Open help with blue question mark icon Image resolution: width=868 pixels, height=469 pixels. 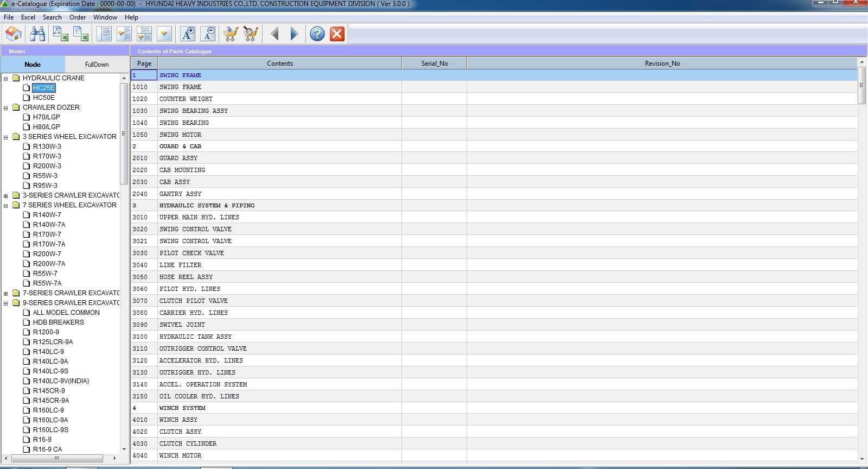pyautogui.click(x=317, y=34)
